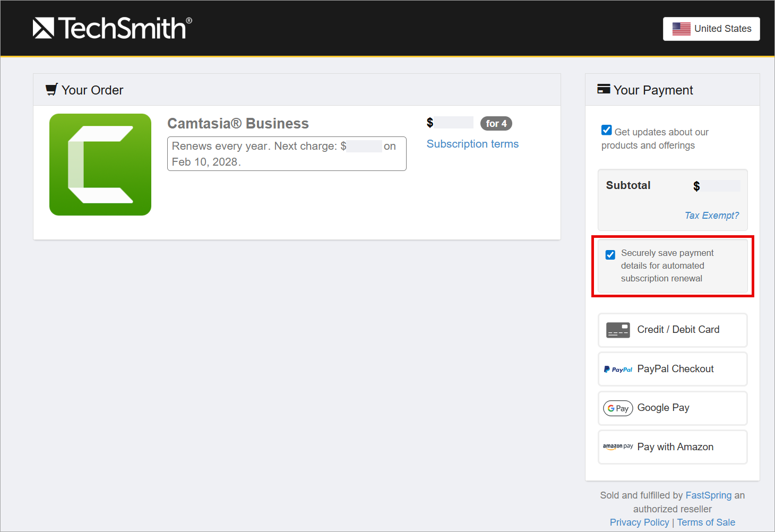Click the TechSmith logo in the header
Viewport: 775px width, 532px height.
click(112, 28)
